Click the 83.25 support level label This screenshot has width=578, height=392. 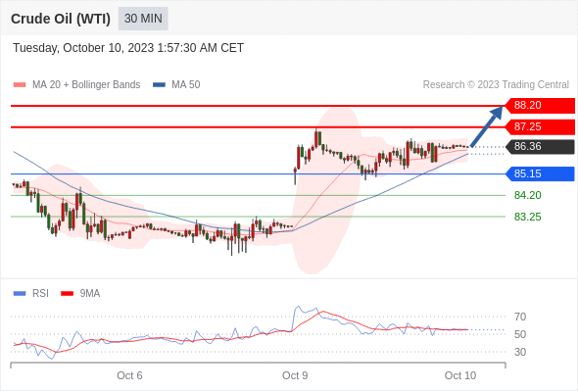[x=527, y=217]
